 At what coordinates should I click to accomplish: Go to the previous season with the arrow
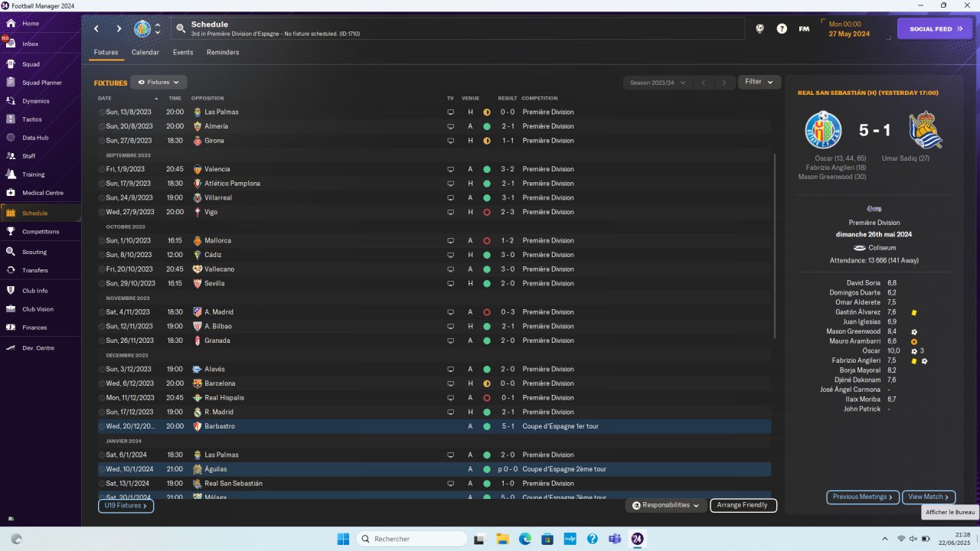pyautogui.click(x=704, y=83)
